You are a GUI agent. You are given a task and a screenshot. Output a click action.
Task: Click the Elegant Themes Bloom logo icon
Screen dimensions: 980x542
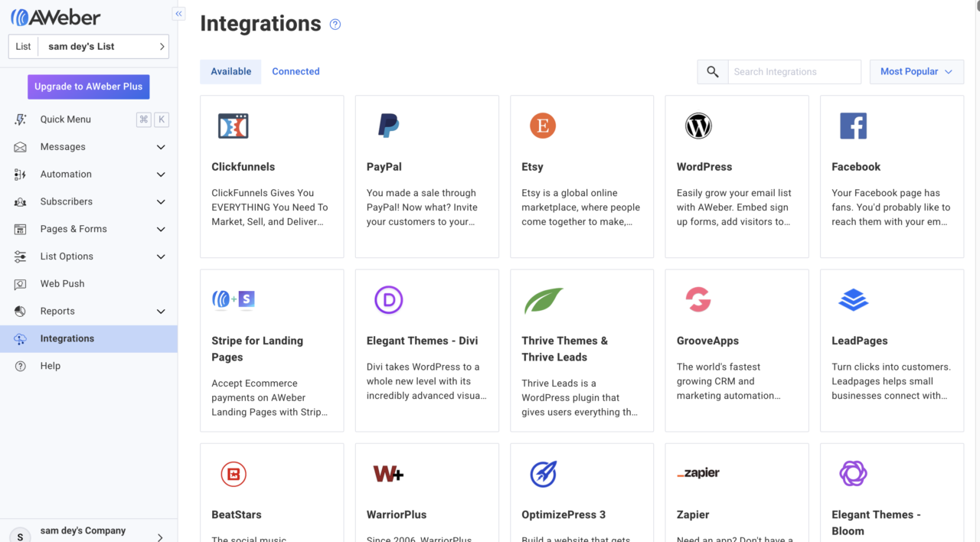tap(853, 474)
